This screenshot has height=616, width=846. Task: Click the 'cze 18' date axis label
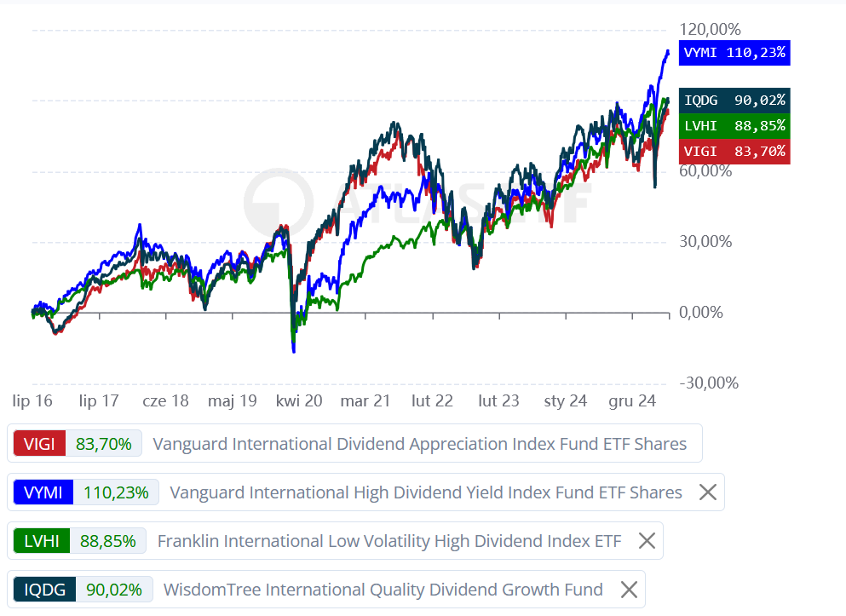click(x=165, y=400)
